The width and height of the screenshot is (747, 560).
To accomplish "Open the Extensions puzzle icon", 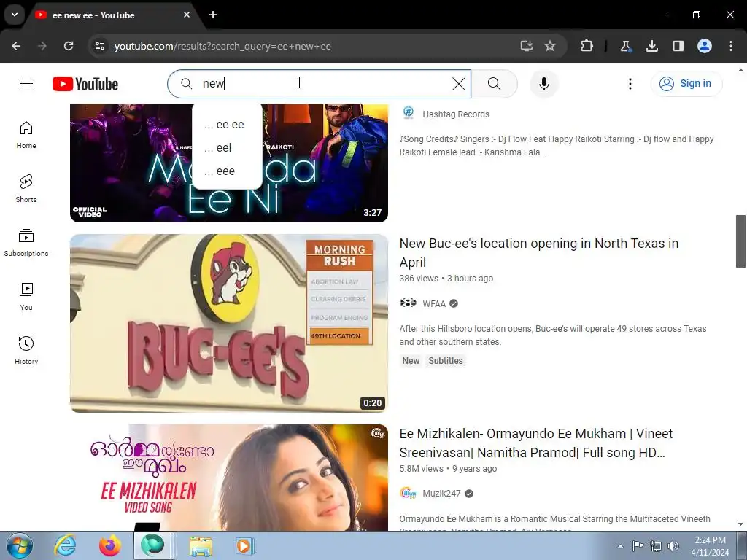I will coord(587,46).
